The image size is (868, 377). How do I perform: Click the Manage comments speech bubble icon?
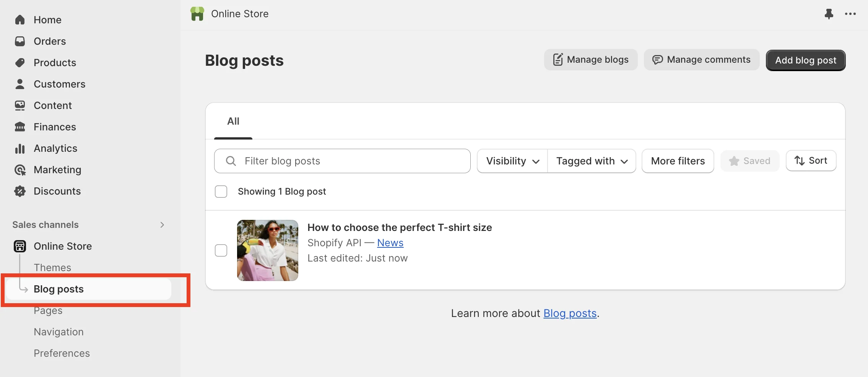coord(658,60)
